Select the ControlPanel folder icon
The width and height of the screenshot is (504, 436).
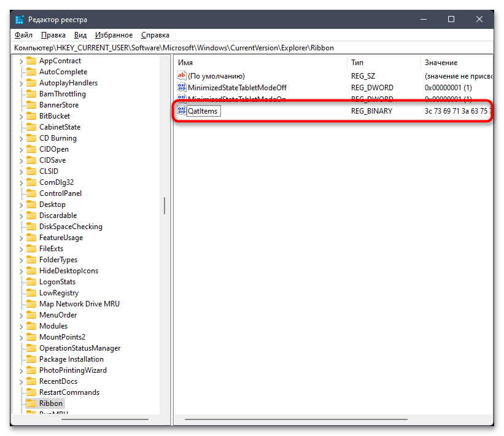click(x=31, y=193)
